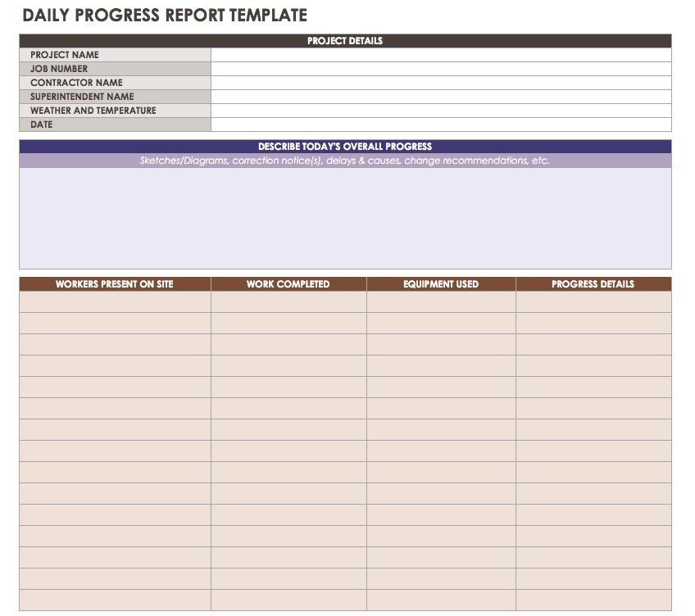Click the Equipment Used column header
Image resolution: width=695 pixels, height=616 pixels.
coord(440,284)
